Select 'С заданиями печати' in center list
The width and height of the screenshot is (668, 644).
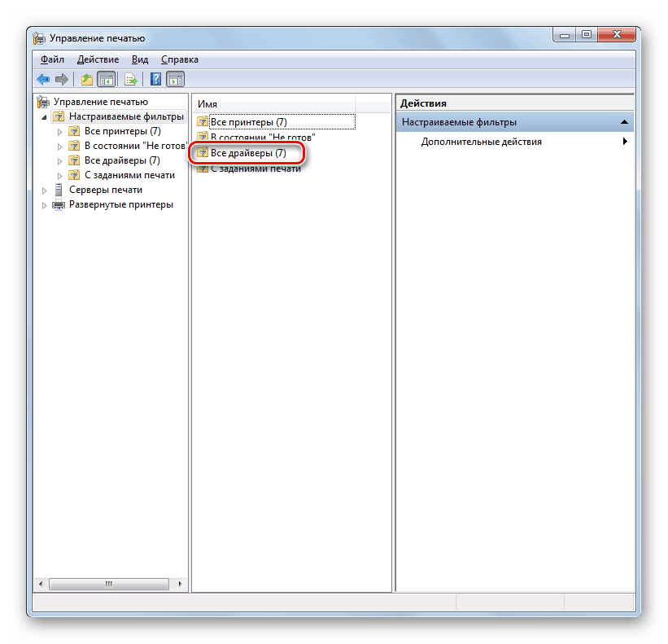point(255,169)
